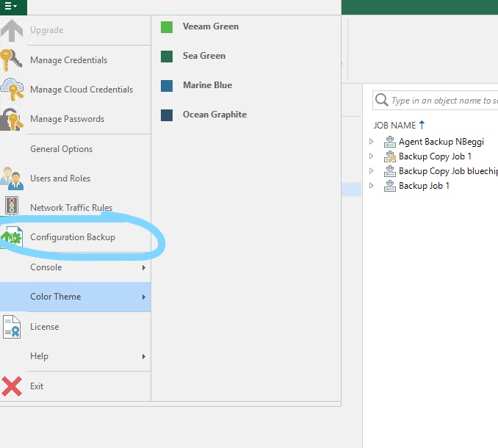Viewport: 498px width, 448px height.
Task: Select the Color Theme menu entry
Action: 75,297
